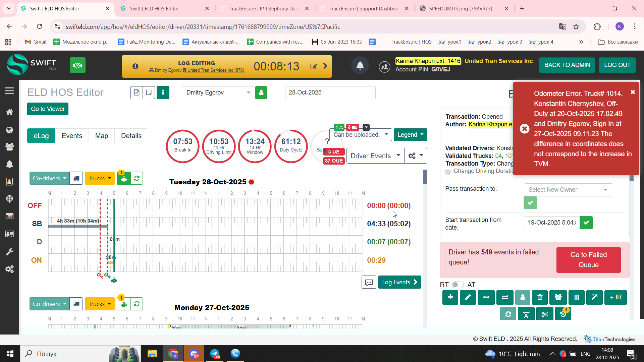Image resolution: width=644 pixels, height=362 pixels.
Task: Click the magic wand auto-fix icon
Action: 594,297
